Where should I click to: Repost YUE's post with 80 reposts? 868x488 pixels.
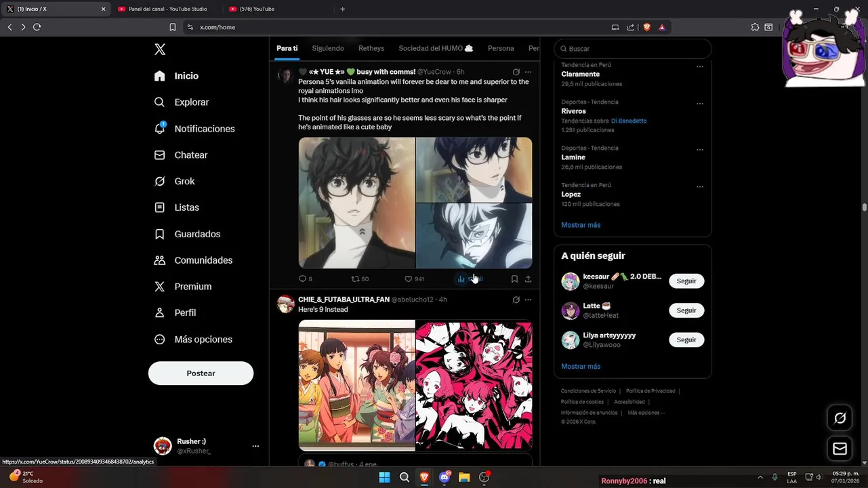[x=360, y=279]
